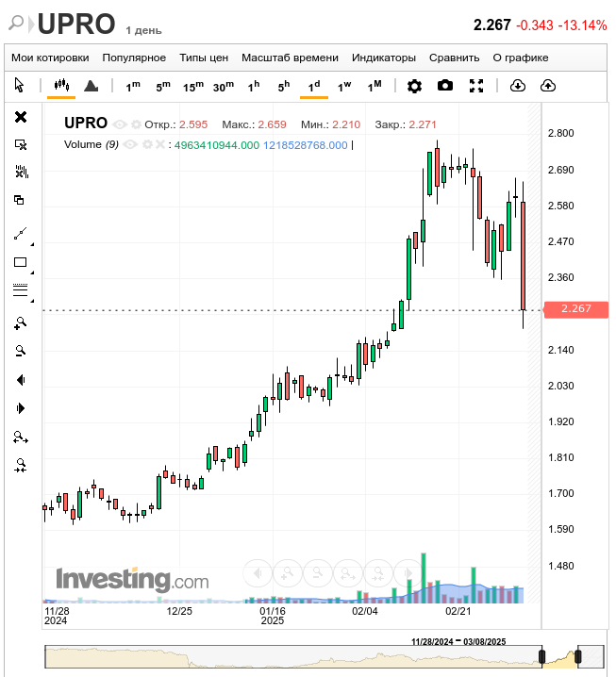Screen dimensions: 616x677
Task: Set 5 hour timeframe
Action: click(284, 87)
